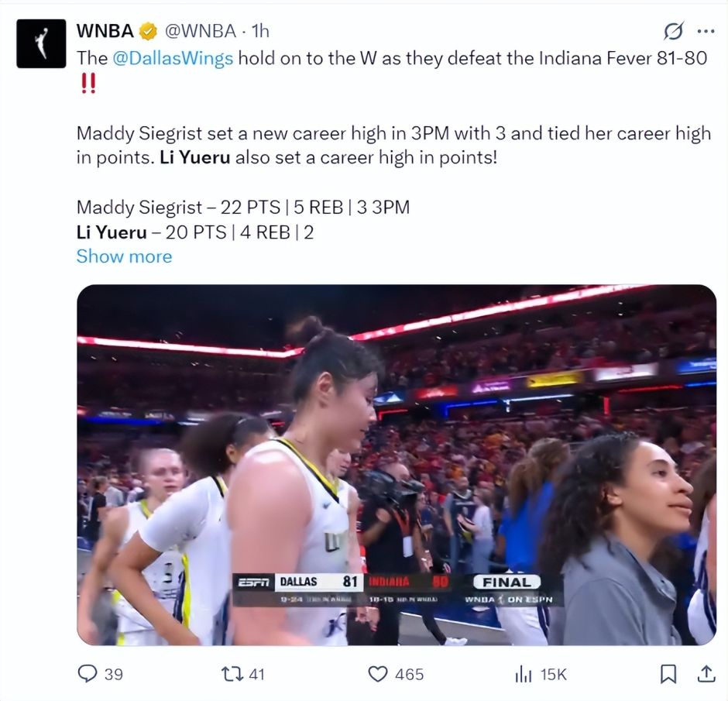Click the 465 likes count
Screen dimensions: 728x701
pyautogui.click(x=409, y=674)
